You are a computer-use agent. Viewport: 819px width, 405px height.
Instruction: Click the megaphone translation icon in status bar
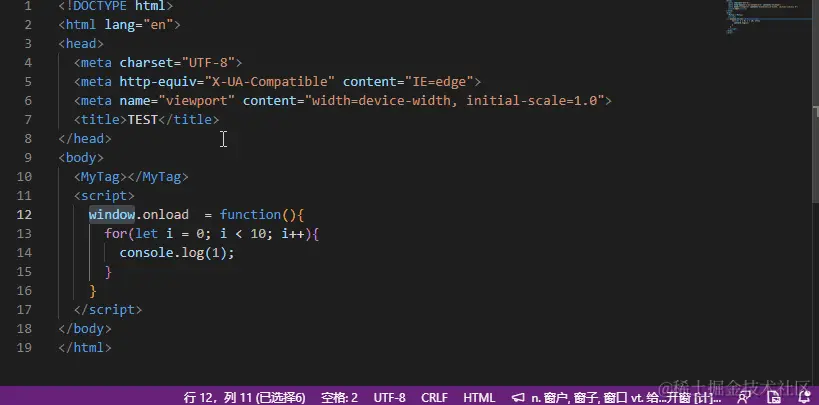[518, 398]
